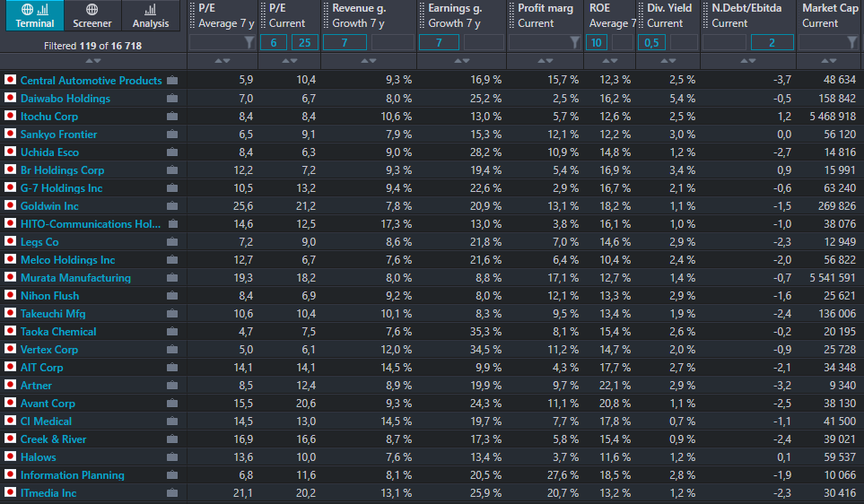
Task: Click the drag handle on Profit marg column
Action: tap(511, 15)
